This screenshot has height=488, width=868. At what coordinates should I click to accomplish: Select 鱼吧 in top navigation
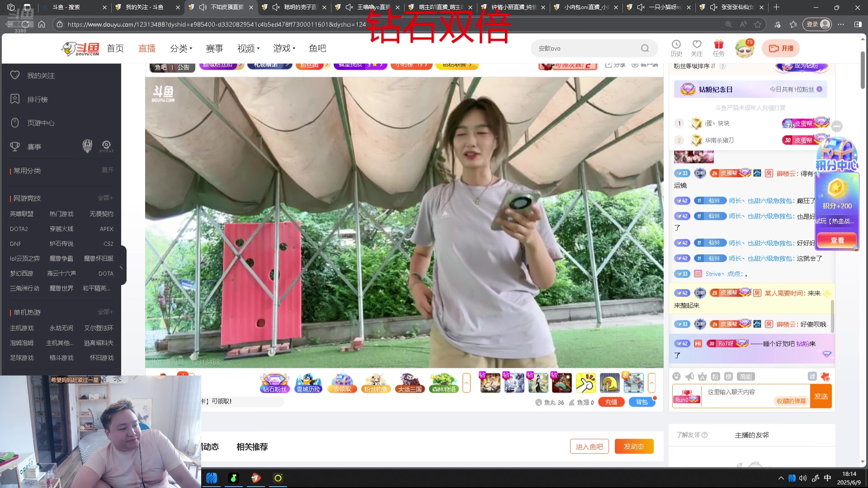click(x=317, y=48)
